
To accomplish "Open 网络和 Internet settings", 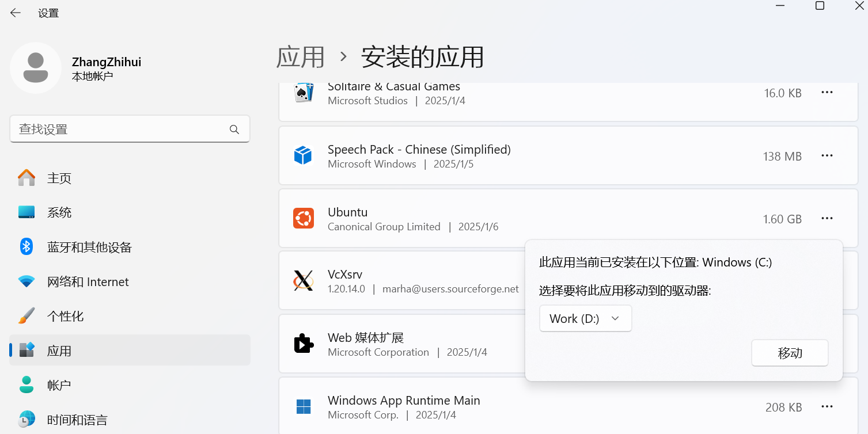I will (130, 281).
